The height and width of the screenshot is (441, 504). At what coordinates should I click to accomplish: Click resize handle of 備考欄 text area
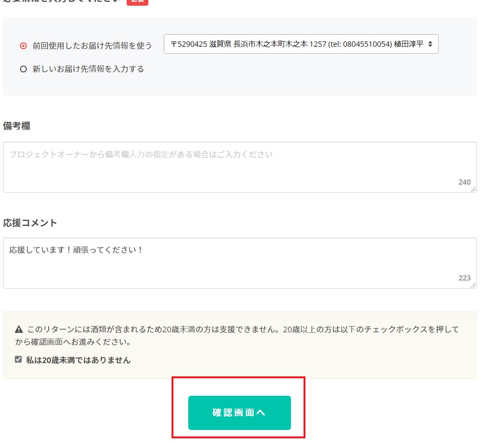473,189
